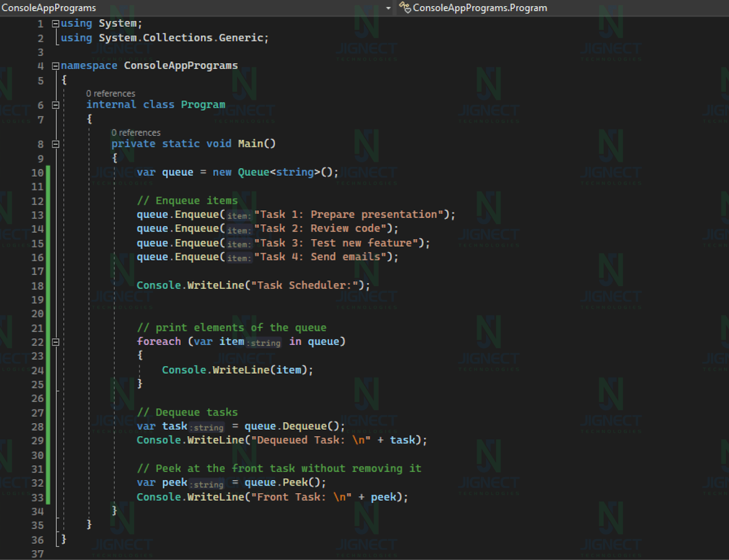This screenshot has width=729, height=560.
Task: Click the "Front Task: \n" string literal
Action: (301, 497)
